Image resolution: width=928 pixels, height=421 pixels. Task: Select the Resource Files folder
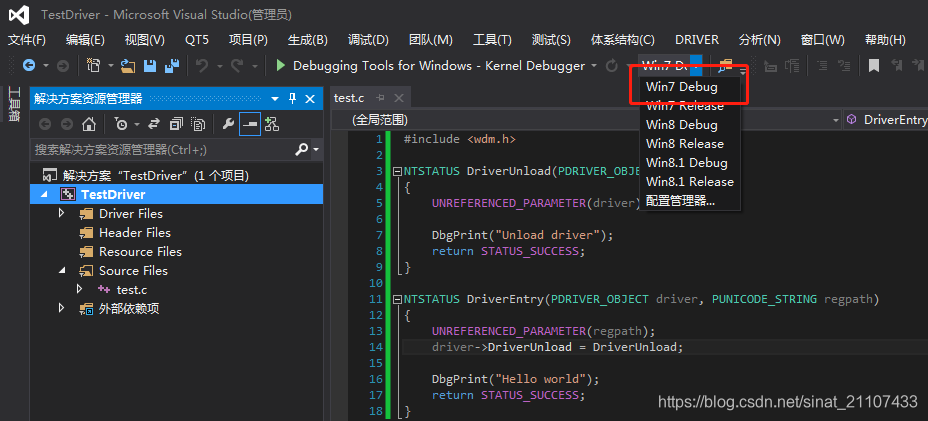coord(140,251)
